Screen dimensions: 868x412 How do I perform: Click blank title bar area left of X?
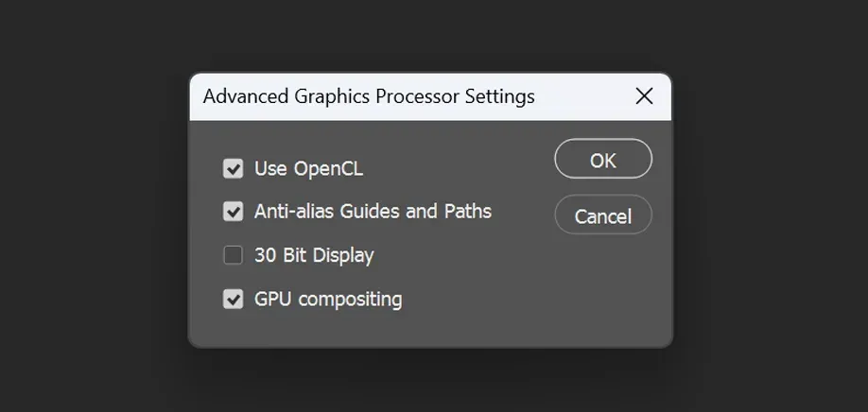point(584,96)
